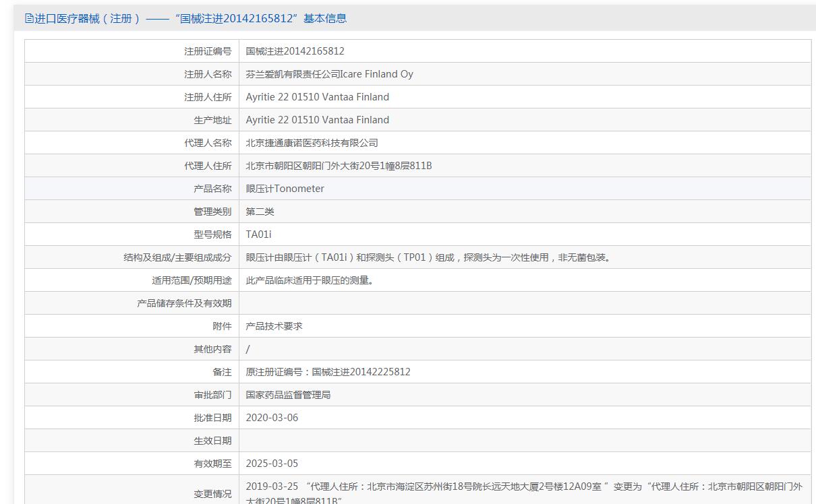Screen dimensions: 816x504
Task: Click the 备注 label
Action: click(x=222, y=372)
